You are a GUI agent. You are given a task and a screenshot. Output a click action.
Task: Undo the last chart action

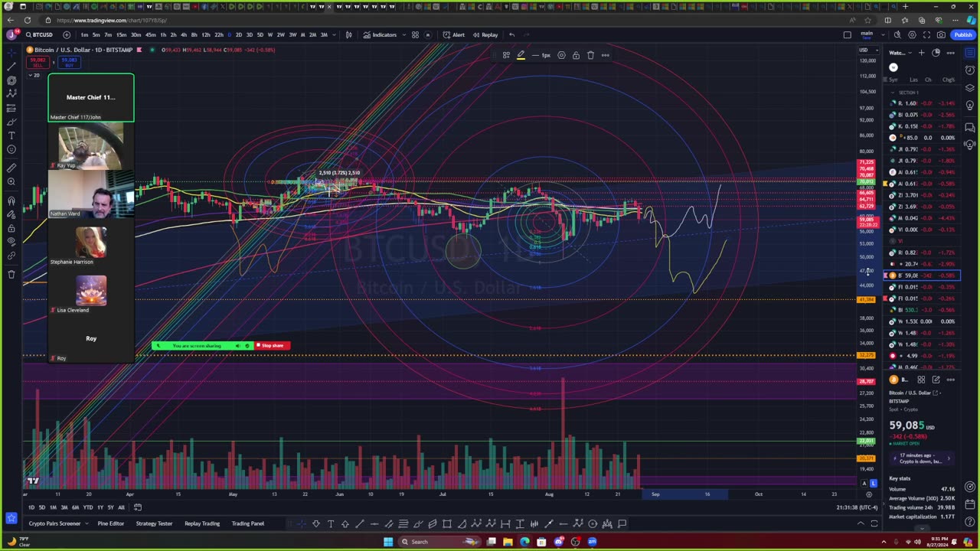511,34
